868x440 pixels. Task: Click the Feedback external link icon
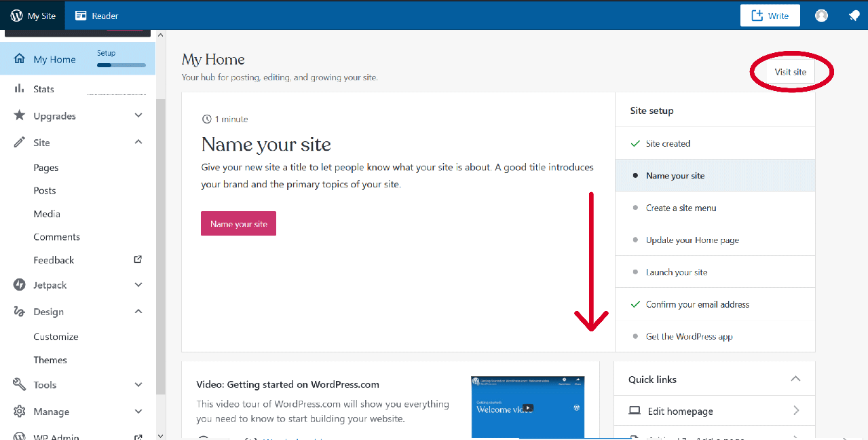point(137,259)
